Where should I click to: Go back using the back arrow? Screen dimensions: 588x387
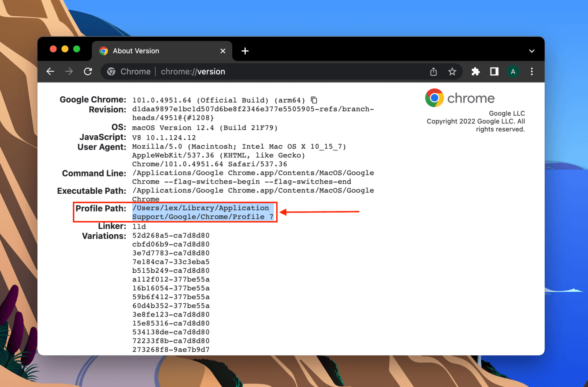coord(50,71)
